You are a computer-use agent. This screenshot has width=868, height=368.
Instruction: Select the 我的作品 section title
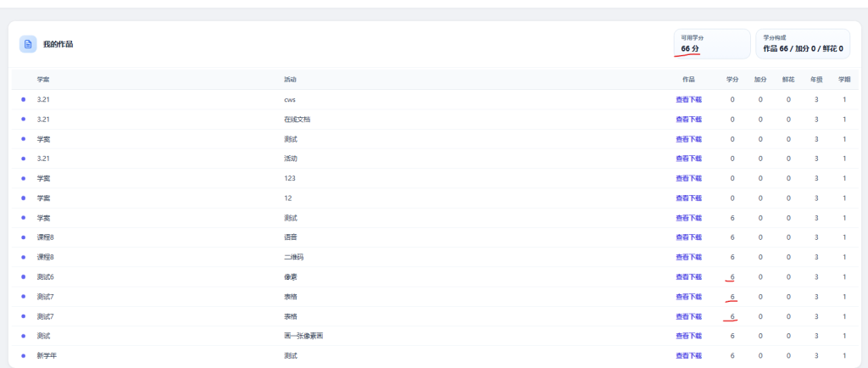[58, 44]
